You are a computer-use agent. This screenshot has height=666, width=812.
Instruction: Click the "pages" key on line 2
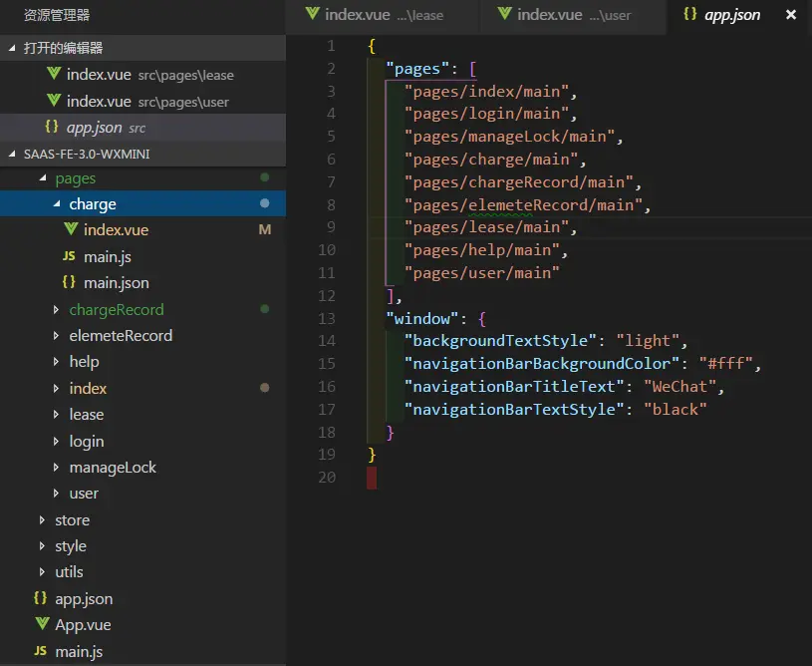(x=417, y=69)
